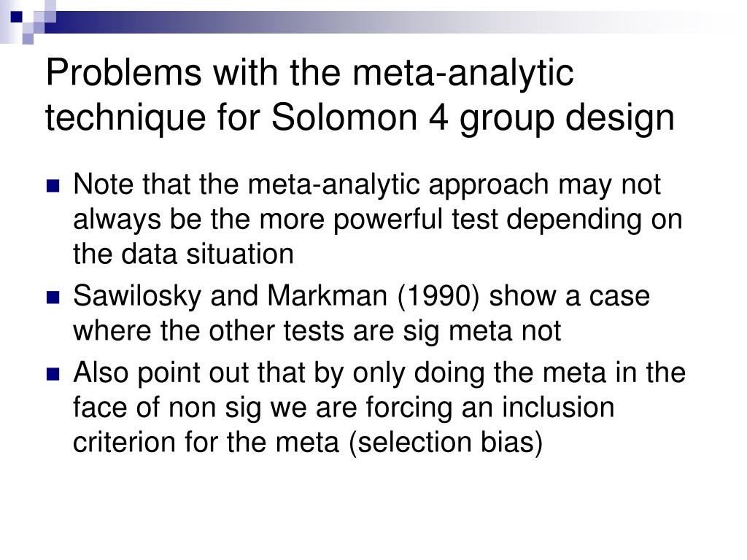Click the words 'always be the more powerful test'
This screenshot has width=747, height=560.
[x=285, y=220]
